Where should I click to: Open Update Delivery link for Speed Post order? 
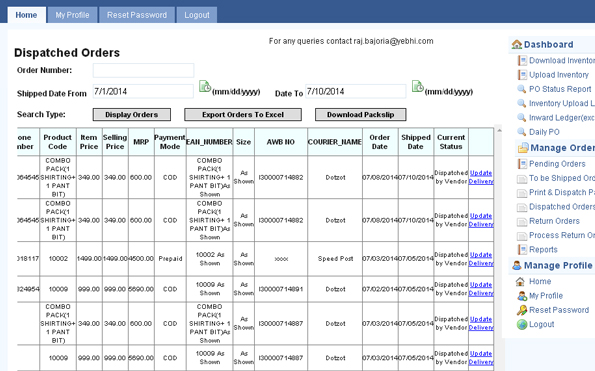481,259
